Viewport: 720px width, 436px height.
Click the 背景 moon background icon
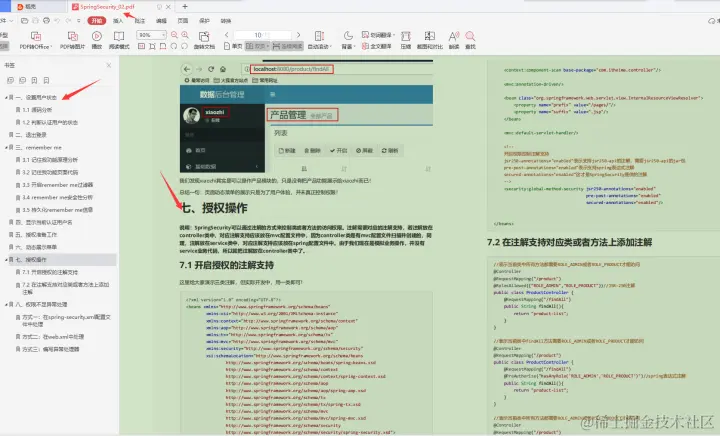349,36
